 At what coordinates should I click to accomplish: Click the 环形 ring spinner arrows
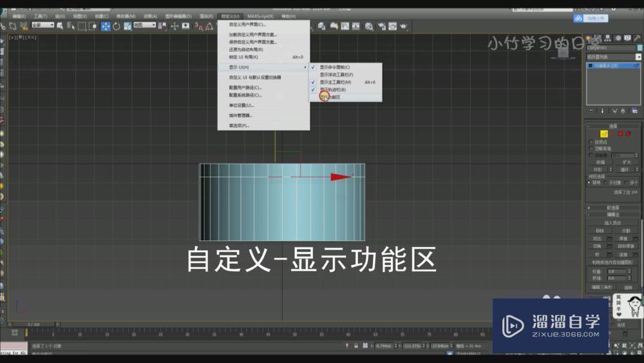611,170
